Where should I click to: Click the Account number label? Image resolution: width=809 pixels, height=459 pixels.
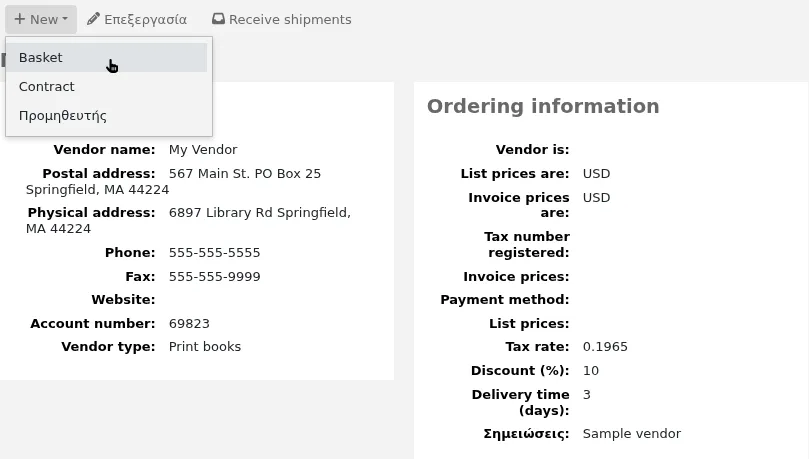pyautogui.click(x=92, y=323)
